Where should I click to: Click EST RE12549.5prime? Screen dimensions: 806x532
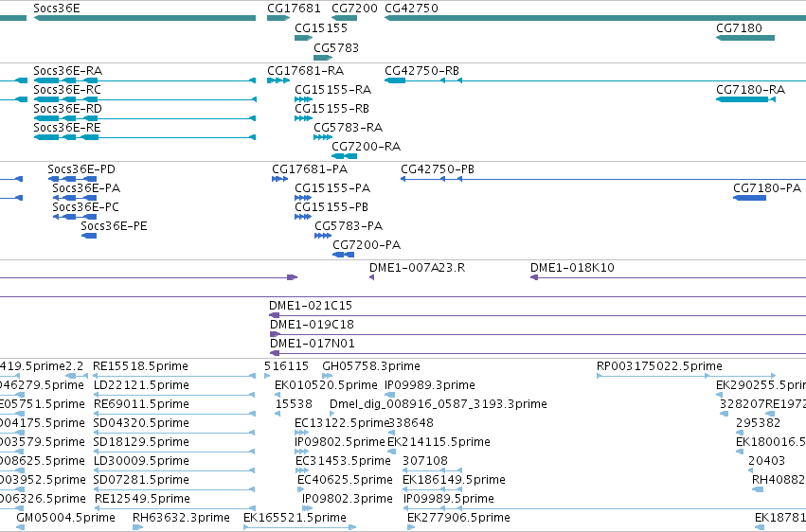[174, 509]
